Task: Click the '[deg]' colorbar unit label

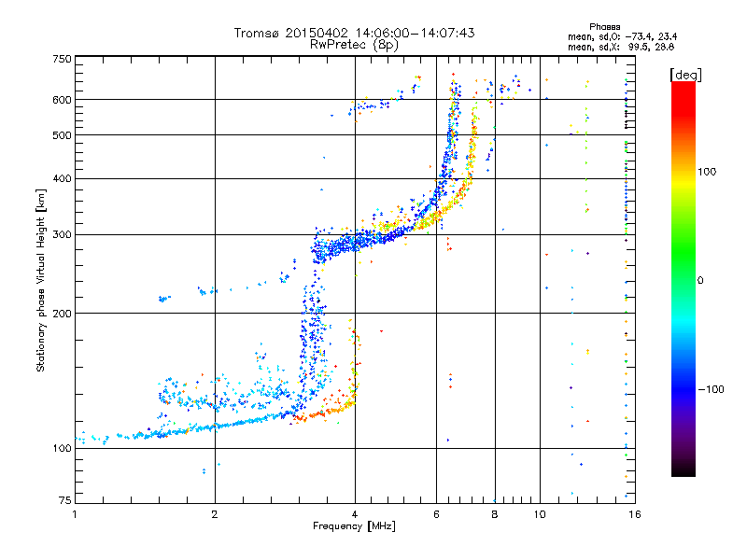Action: (x=685, y=75)
